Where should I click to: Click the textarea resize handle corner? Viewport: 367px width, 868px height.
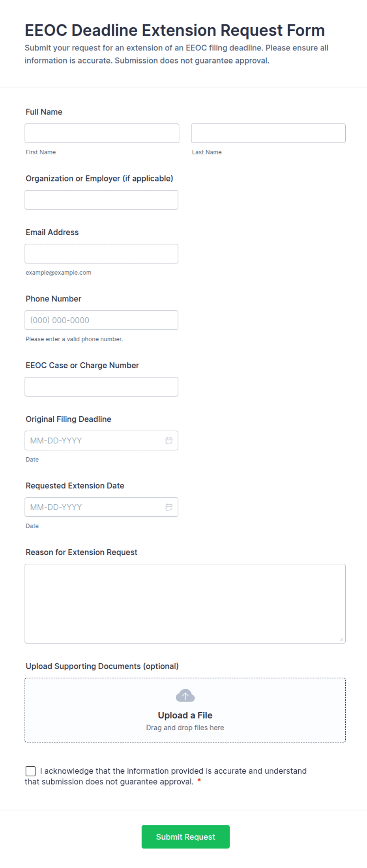pyautogui.click(x=341, y=639)
